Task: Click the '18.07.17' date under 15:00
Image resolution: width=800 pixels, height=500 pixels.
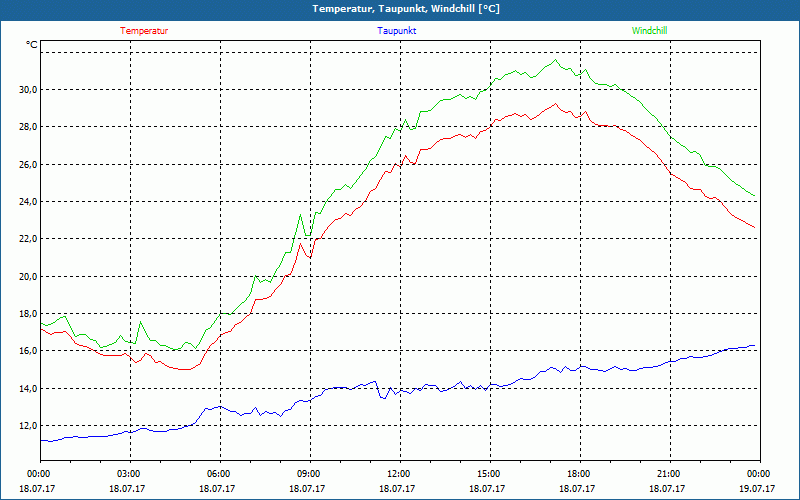Action: [488, 489]
